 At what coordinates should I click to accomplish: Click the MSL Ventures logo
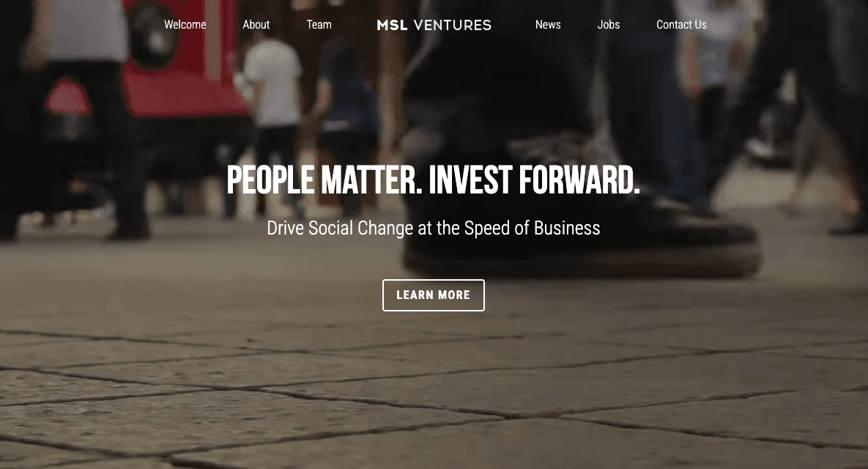tap(434, 25)
